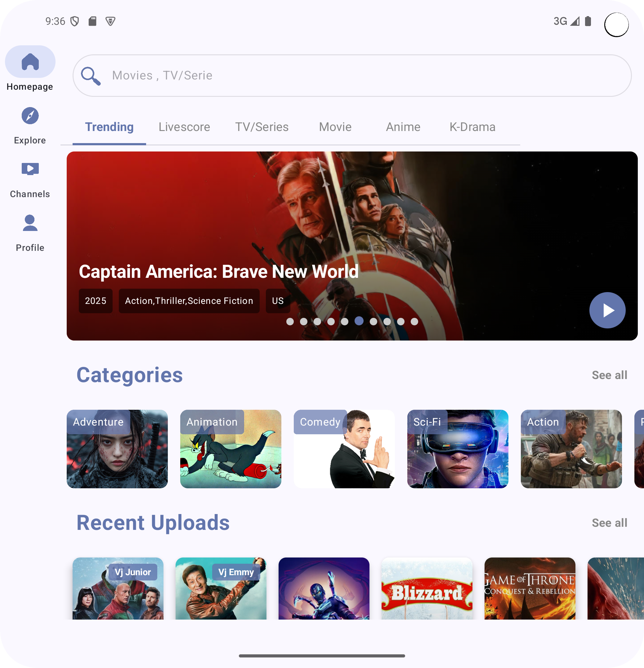Tap the SD card status icon
The image size is (644, 668).
point(92,21)
